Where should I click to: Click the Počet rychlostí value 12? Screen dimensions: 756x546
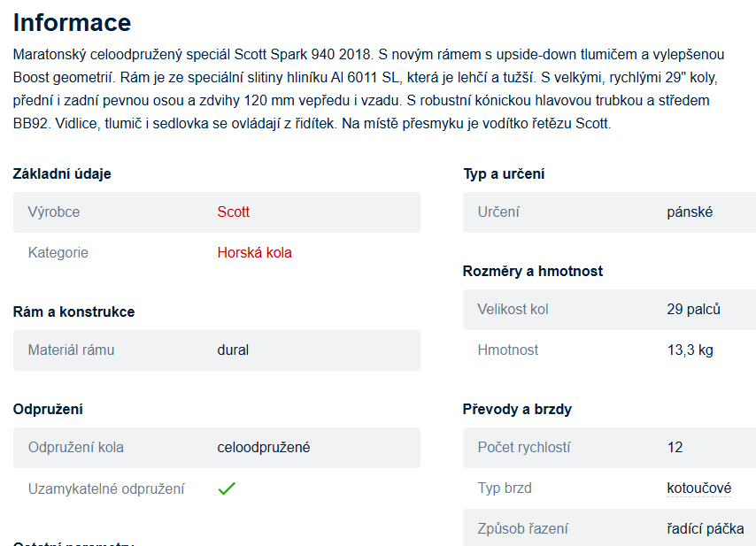point(675,448)
